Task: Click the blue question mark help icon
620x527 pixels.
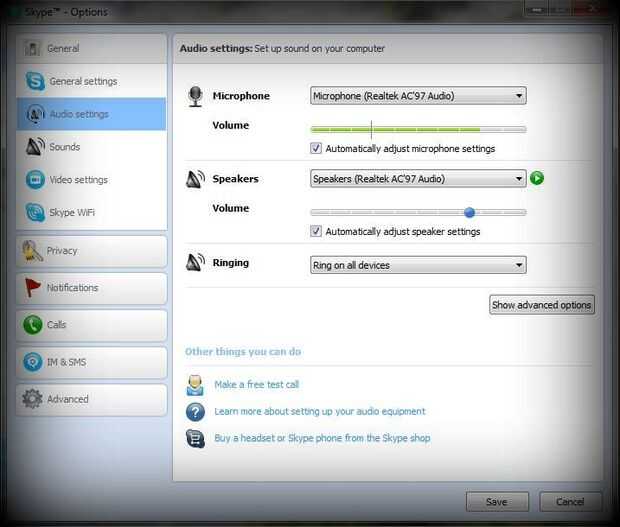Action: (x=195, y=412)
